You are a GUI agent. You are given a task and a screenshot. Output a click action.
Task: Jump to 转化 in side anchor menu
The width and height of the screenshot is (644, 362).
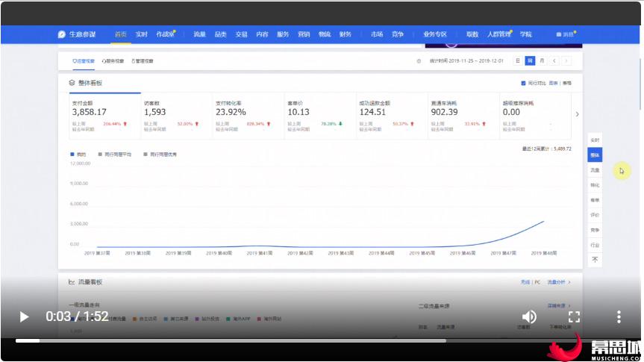pyautogui.click(x=595, y=185)
